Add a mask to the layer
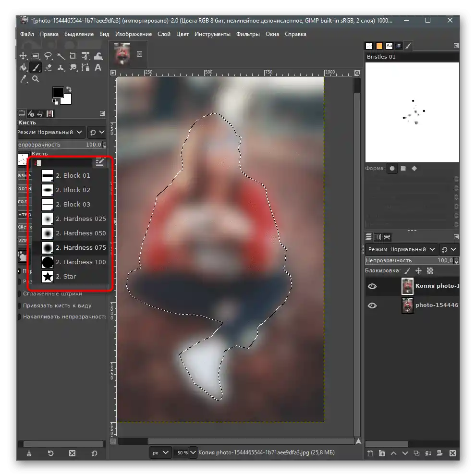Viewport: 475px width, 476px height. [x=439, y=453]
